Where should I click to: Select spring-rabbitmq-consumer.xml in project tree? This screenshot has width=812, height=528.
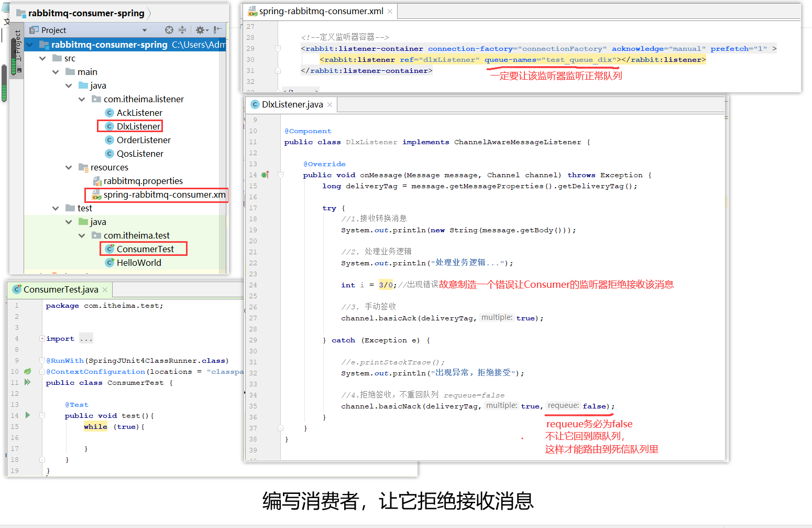[x=164, y=195]
